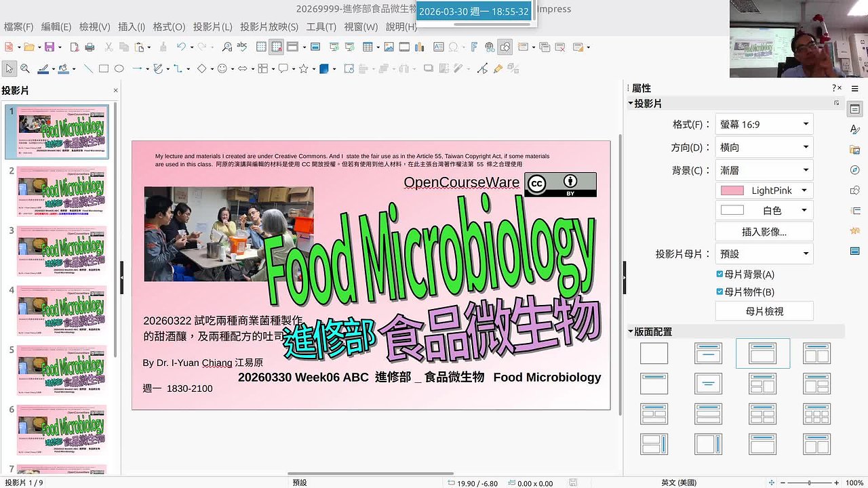The image size is (868, 488).
Task: Click the Save document icon
Action: (x=50, y=47)
